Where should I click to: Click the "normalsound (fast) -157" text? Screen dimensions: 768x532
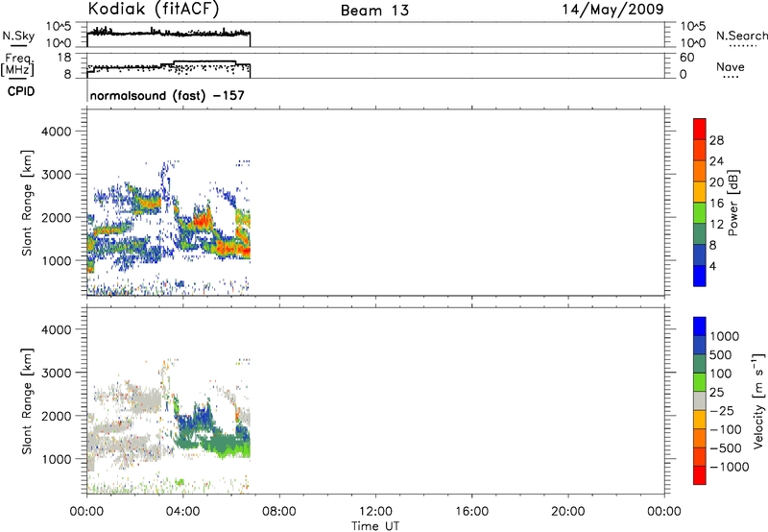click(167, 95)
